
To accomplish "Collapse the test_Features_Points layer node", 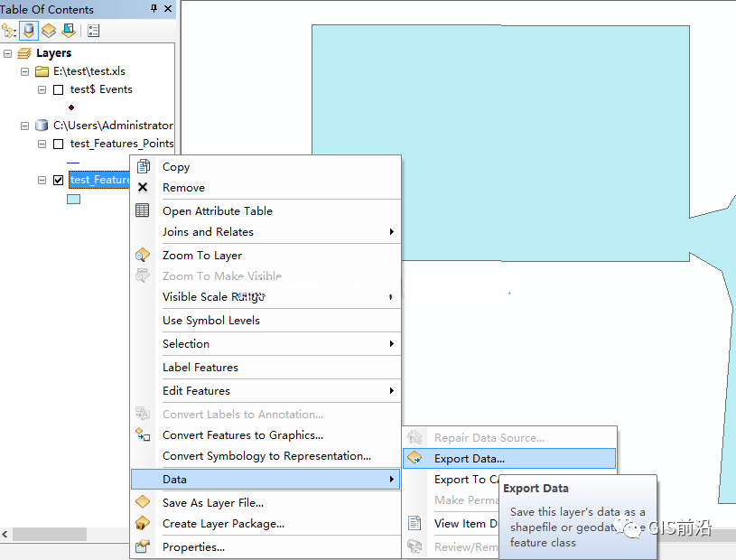I will tap(42, 144).
